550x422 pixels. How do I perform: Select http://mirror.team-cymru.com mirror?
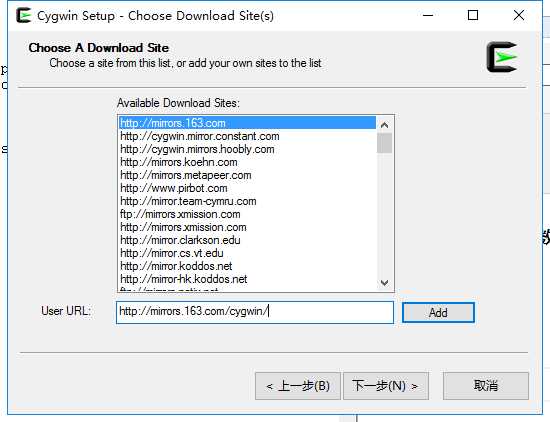[x=247, y=201]
